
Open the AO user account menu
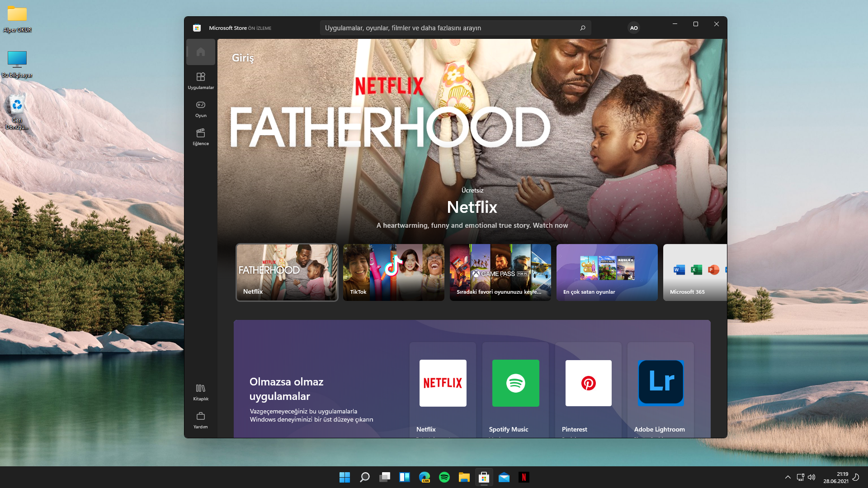point(634,28)
